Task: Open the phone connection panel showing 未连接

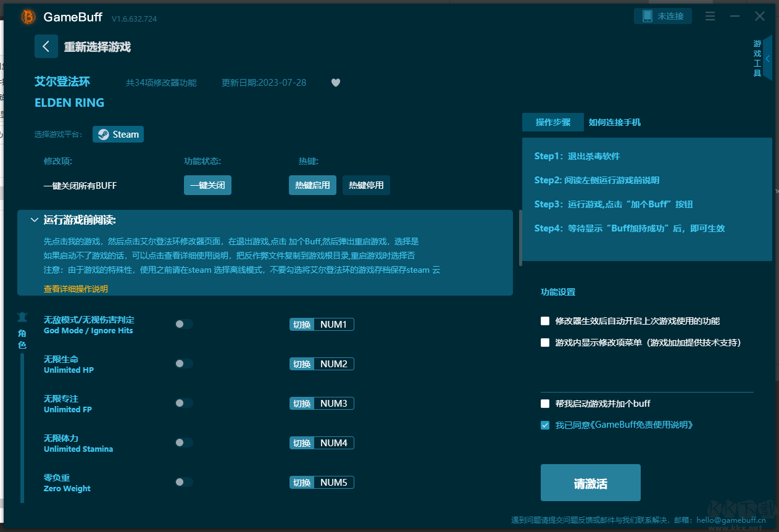Action: click(663, 16)
